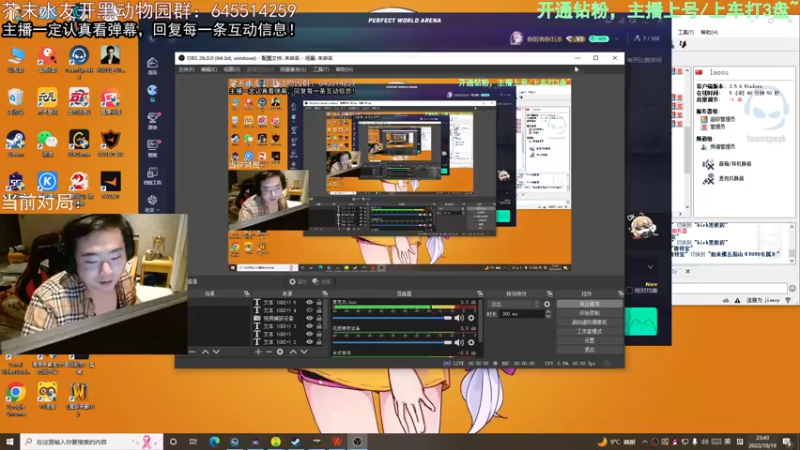This screenshot has width=800, height=450.
Task: Open the OBS 文件(F) menu
Action: click(x=186, y=69)
